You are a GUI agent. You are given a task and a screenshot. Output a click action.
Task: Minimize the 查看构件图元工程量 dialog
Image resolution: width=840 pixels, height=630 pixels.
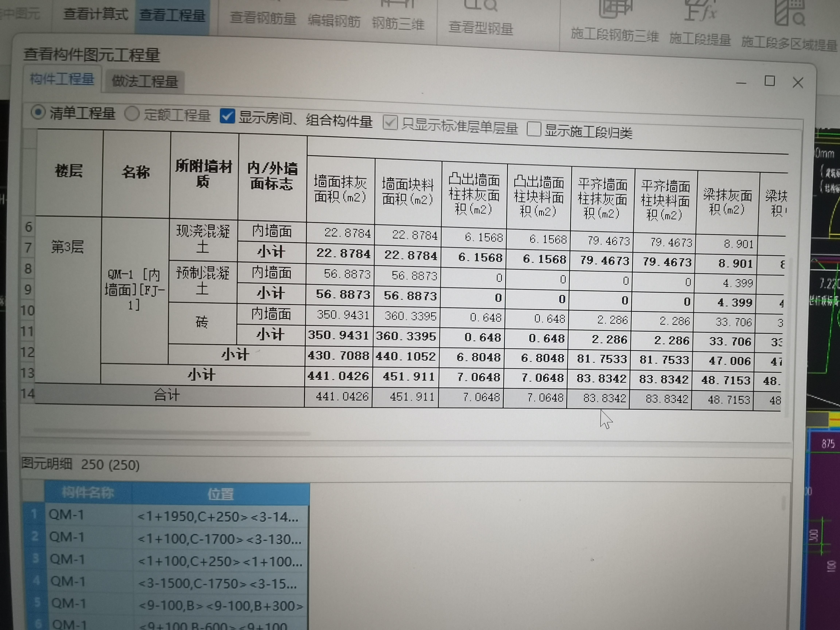pos(741,82)
